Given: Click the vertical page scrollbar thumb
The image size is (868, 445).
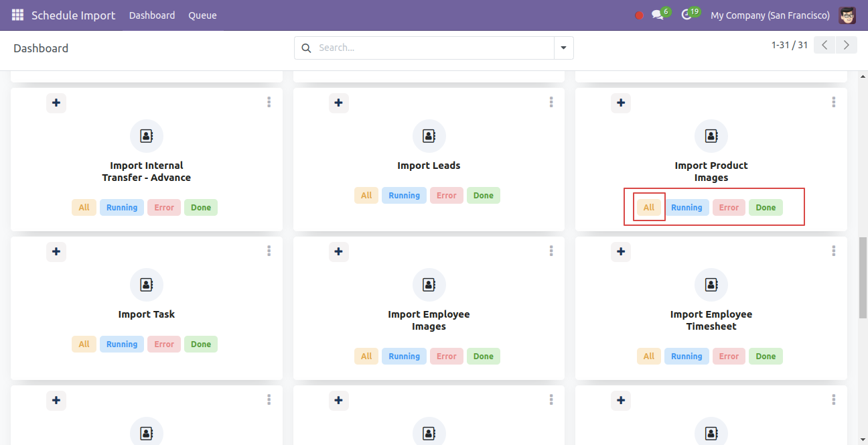Looking at the screenshot, I should (x=863, y=278).
